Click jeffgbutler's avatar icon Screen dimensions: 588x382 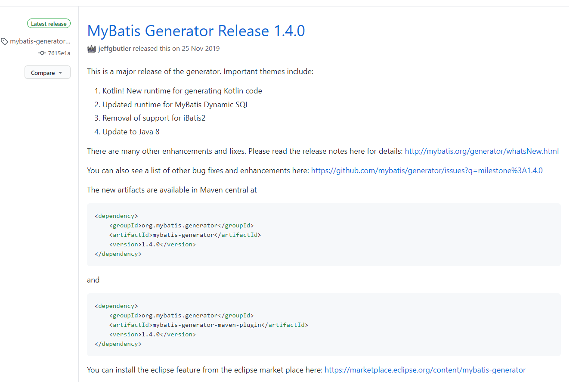[x=91, y=49]
